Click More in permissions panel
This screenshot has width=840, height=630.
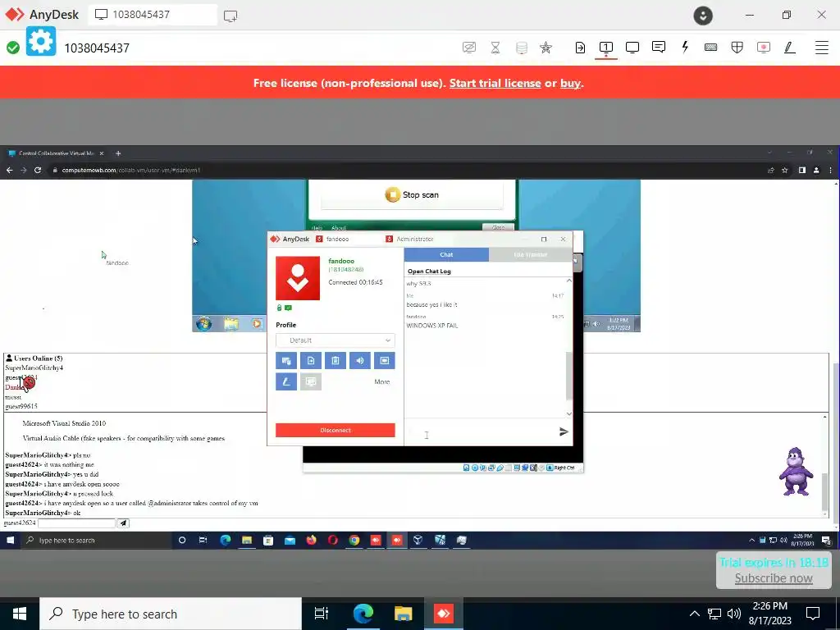[382, 382]
